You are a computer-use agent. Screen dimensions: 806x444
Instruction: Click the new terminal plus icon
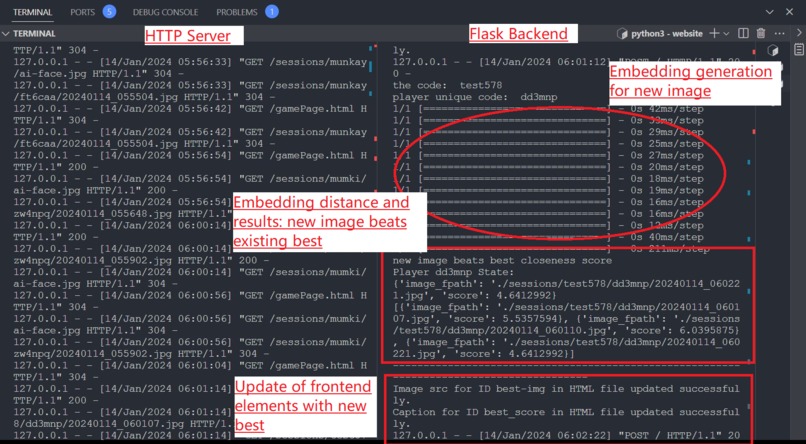pos(713,33)
